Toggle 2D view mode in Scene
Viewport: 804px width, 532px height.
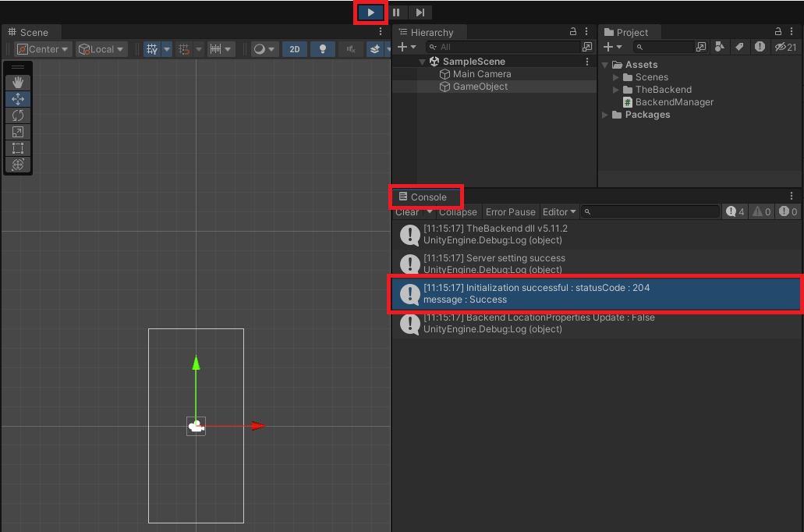pos(294,49)
